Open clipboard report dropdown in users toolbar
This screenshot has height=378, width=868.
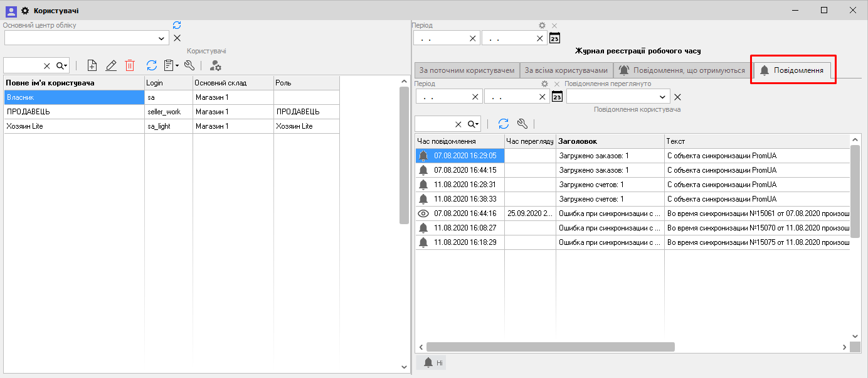tap(171, 65)
